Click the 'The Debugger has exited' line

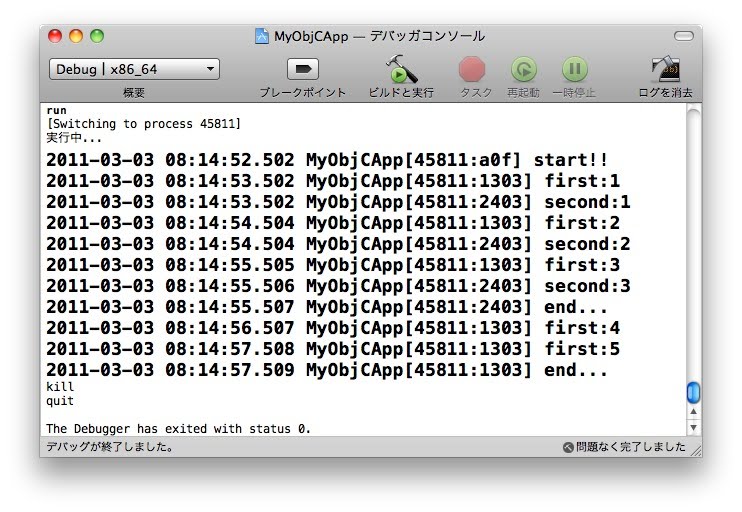(179, 428)
